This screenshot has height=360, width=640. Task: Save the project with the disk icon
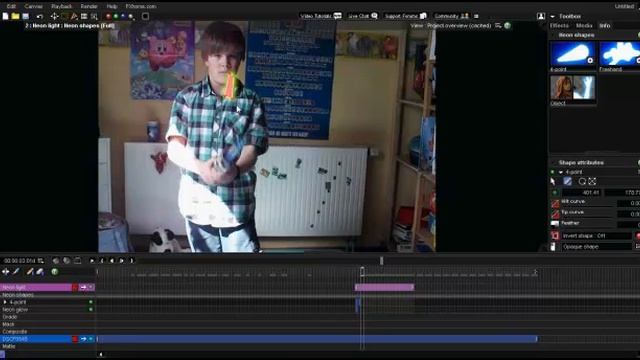(x=26, y=16)
